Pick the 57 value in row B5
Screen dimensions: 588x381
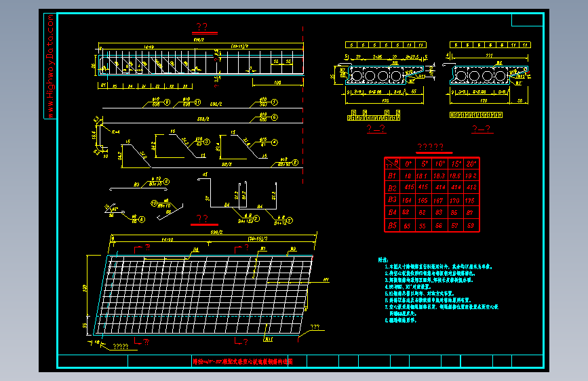click(455, 226)
